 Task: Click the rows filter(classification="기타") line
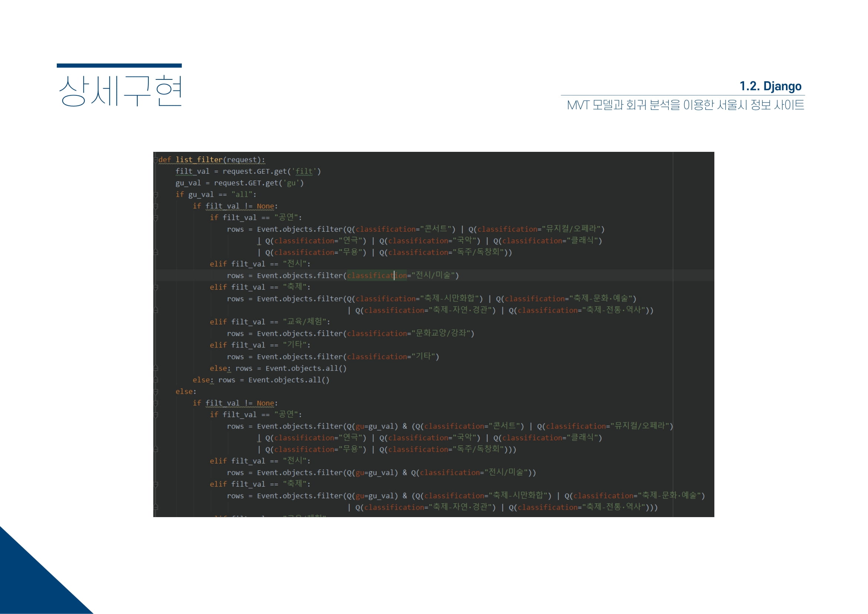(x=333, y=357)
